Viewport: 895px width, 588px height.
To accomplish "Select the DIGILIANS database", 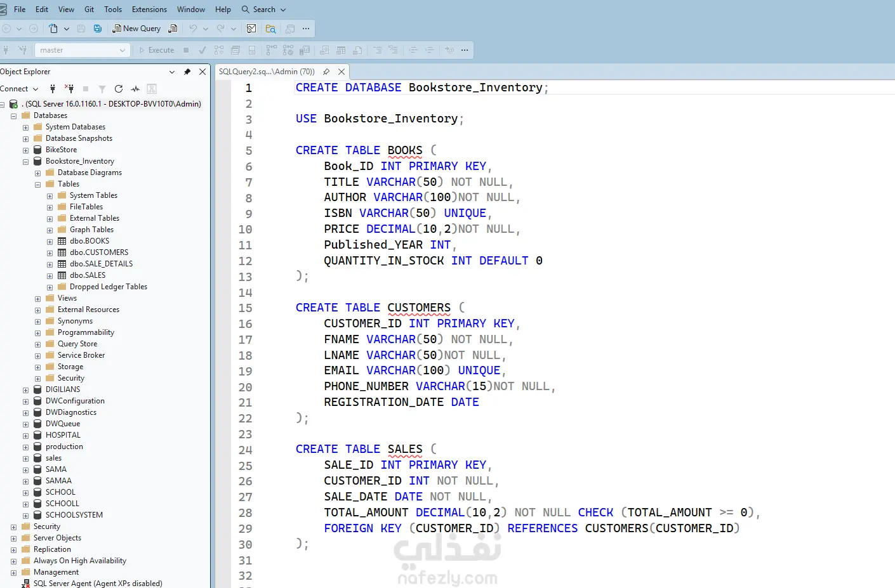I will [63, 389].
